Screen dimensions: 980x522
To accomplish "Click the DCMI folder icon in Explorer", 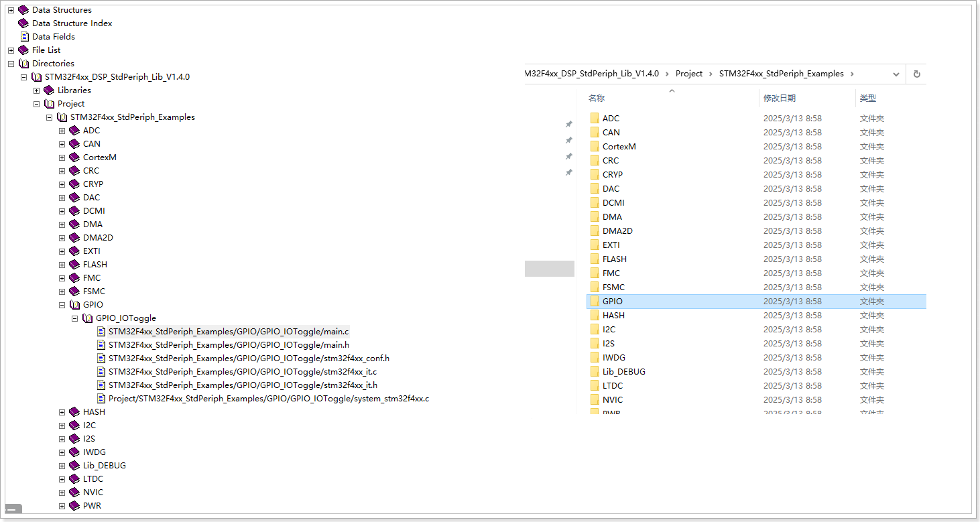I will tap(594, 202).
